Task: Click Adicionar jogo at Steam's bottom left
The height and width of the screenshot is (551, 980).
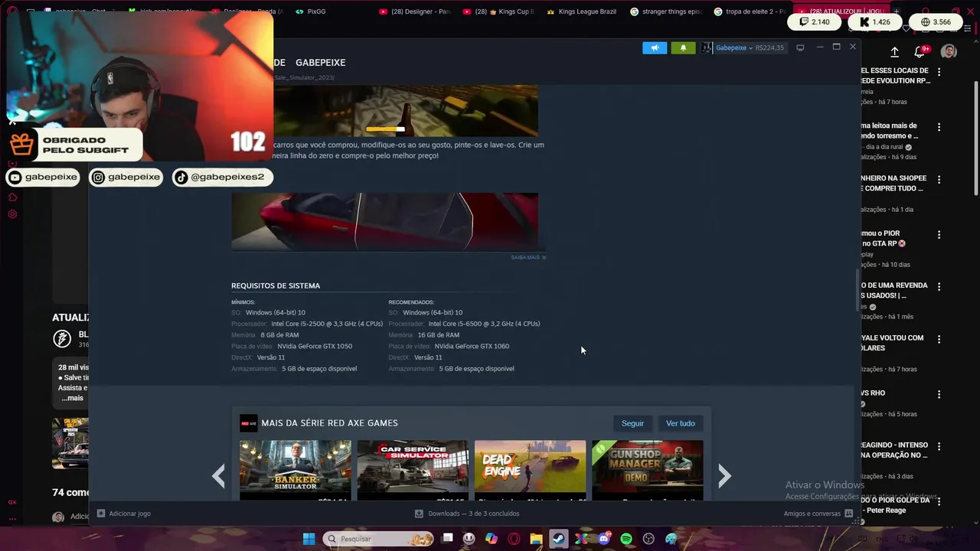Action: [x=124, y=514]
